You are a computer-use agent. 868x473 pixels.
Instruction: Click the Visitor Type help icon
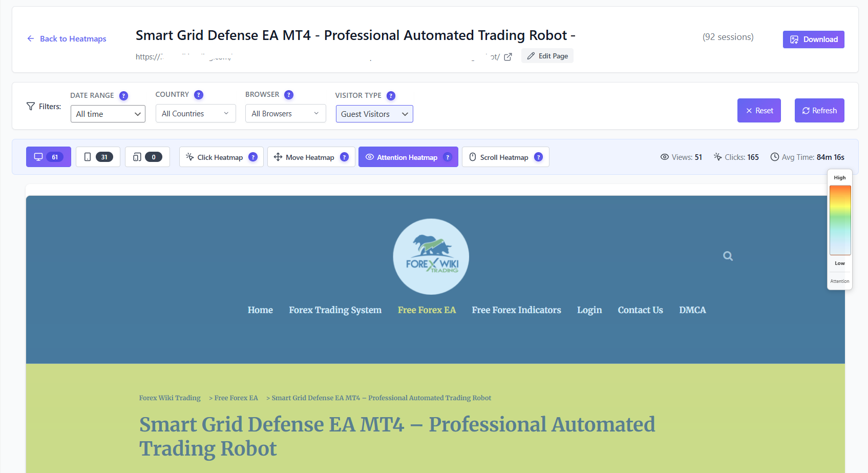pos(391,96)
